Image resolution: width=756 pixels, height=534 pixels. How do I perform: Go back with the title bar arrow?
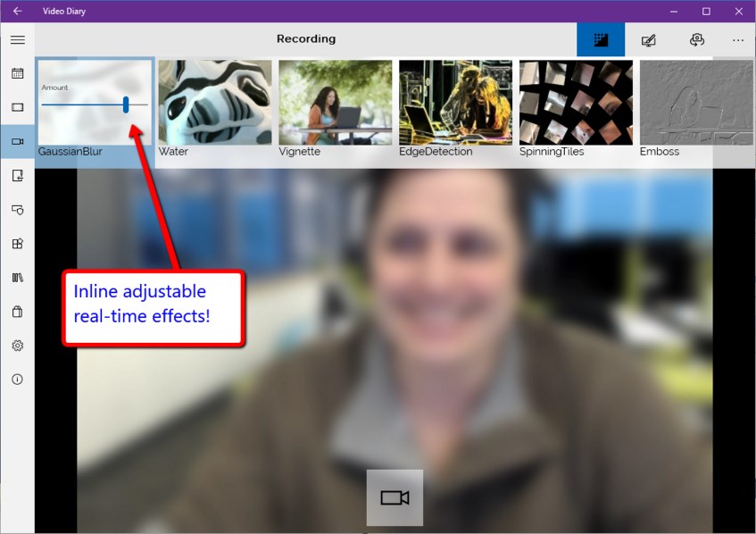click(17, 11)
